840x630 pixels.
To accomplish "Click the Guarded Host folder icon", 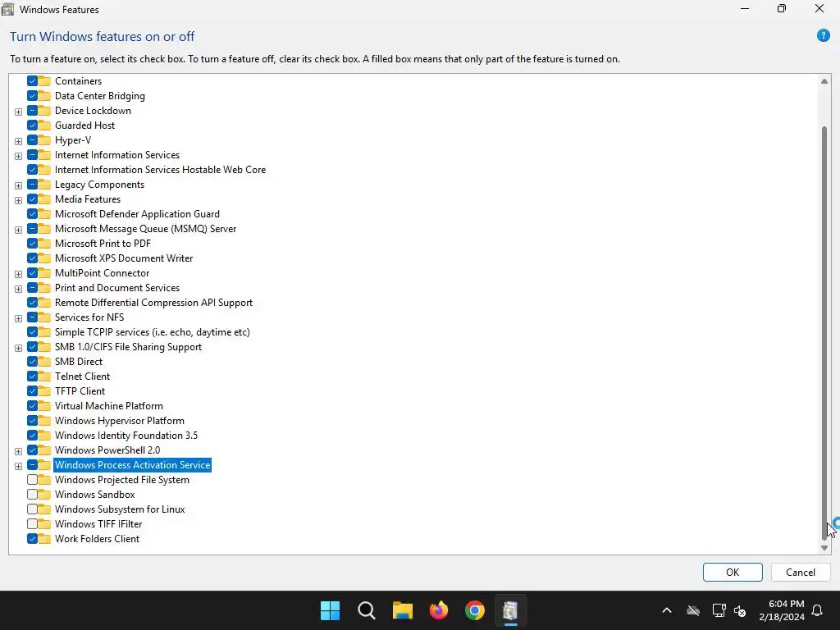I will (44, 125).
